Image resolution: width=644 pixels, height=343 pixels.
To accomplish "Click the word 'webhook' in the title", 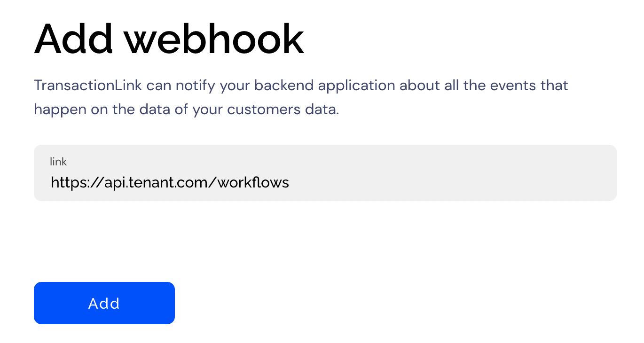I will pyautogui.click(x=214, y=39).
